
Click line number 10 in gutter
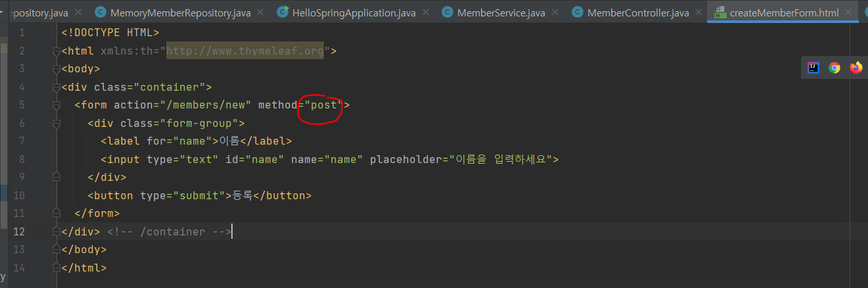click(x=19, y=195)
